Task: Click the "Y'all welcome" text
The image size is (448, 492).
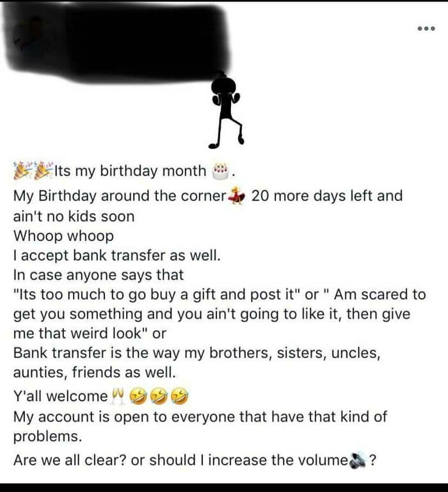Action: [x=61, y=397]
